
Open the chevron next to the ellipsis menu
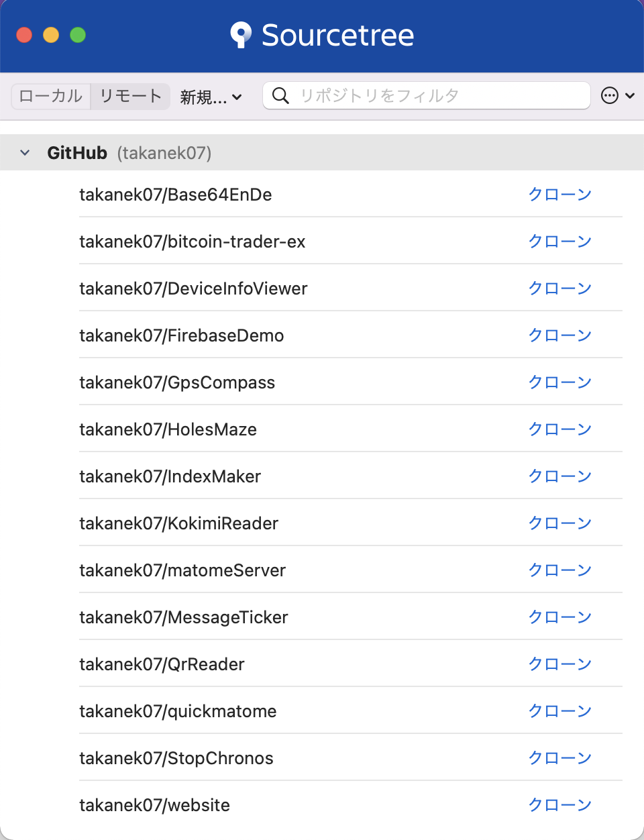click(x=629, y=95)
